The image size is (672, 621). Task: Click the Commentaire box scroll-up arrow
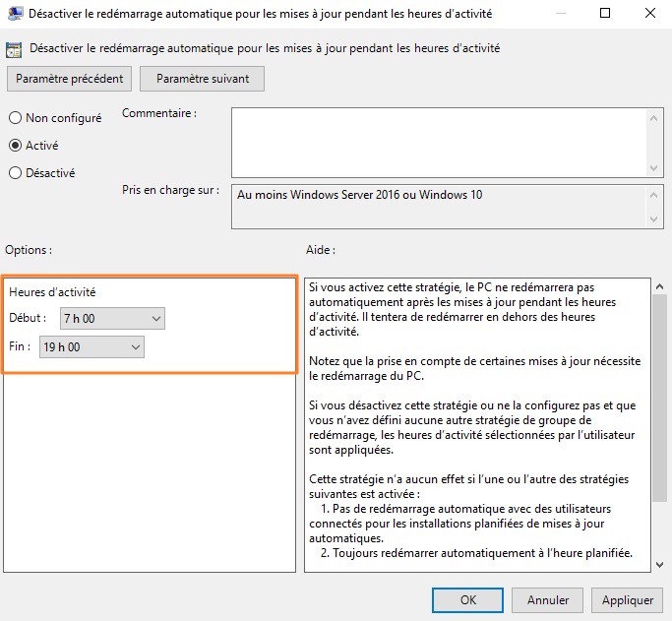click(653, 118)
